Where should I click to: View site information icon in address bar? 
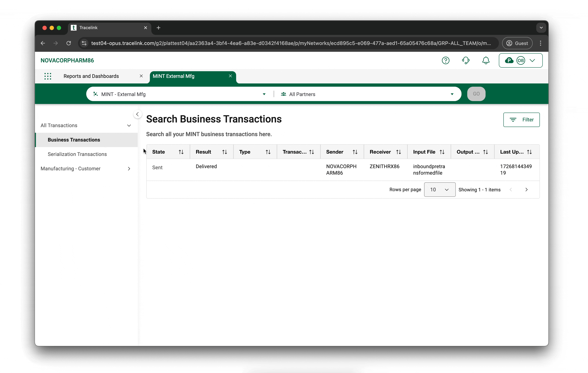(84, 43)
